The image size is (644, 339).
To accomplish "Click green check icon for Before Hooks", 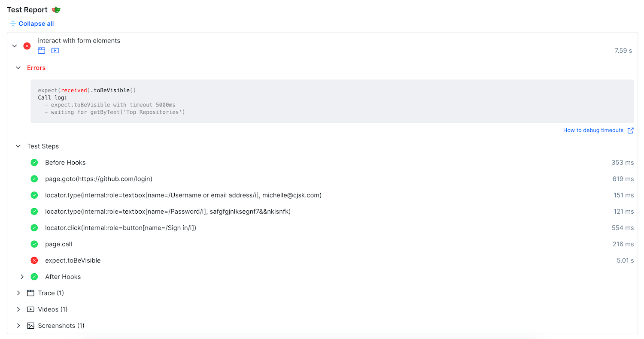I will (34, 163).
